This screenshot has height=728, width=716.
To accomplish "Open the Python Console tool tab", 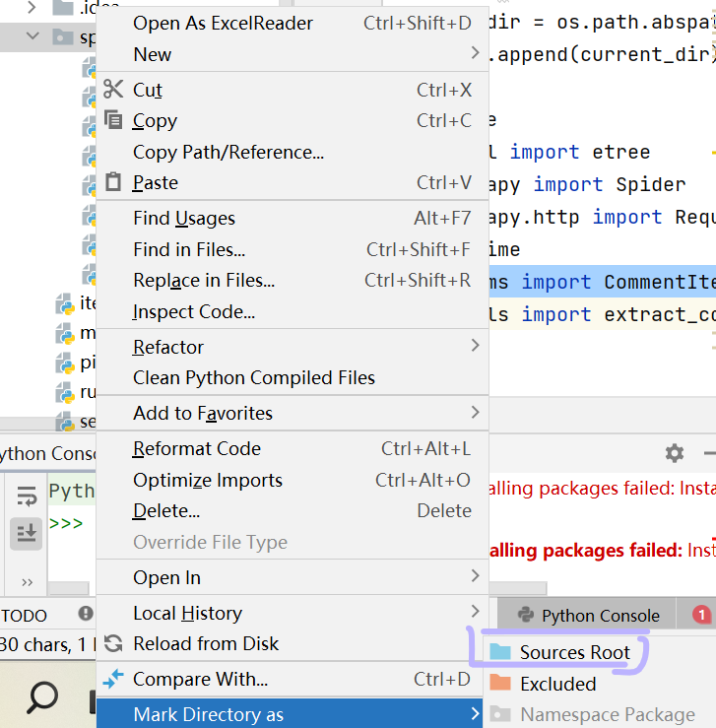I will pos(587,615).
